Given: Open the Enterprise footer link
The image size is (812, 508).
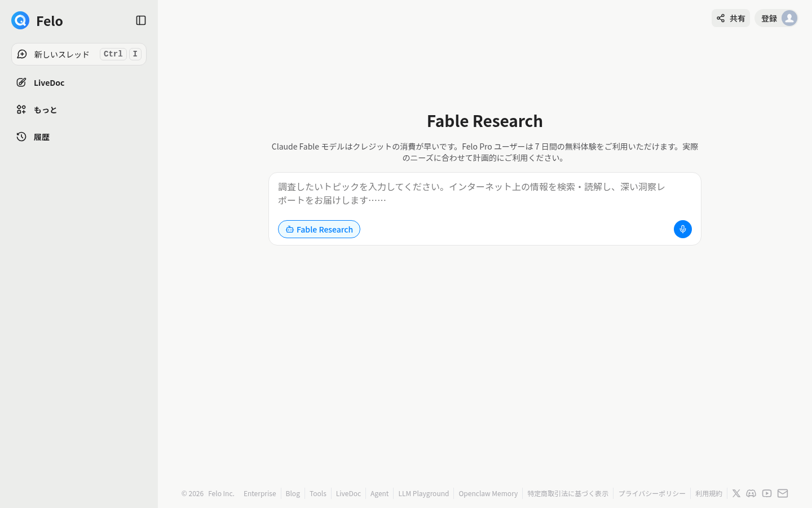Looking at the screenshot, I should click(x=260, y=493).
